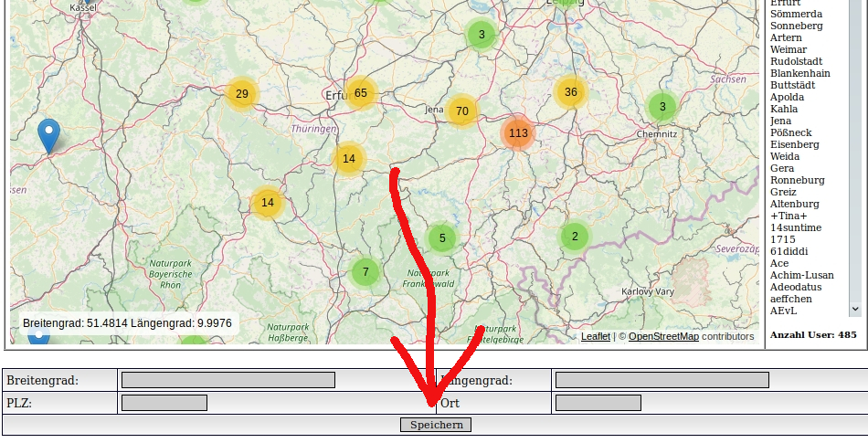This screenshot has height=443, width=868.
Task: Click the yellow cluster marker 36
Action: click(570, 92)
